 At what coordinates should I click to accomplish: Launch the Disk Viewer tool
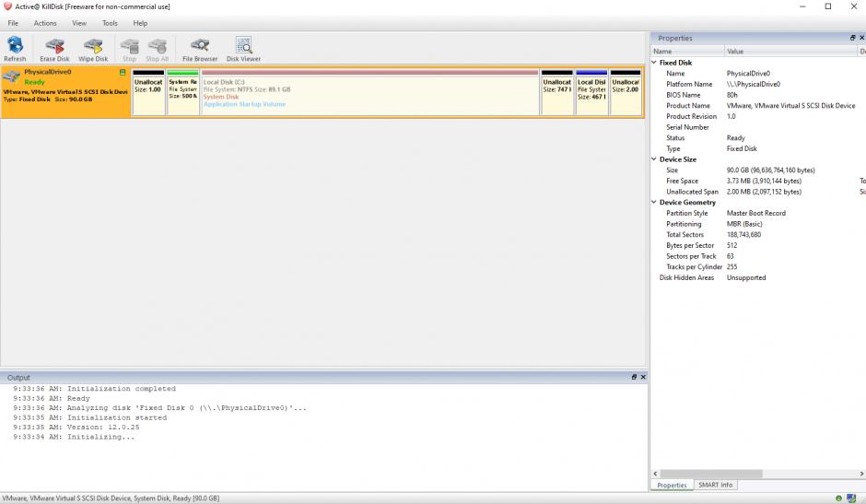pyautogui.click(x=243, y=49)
